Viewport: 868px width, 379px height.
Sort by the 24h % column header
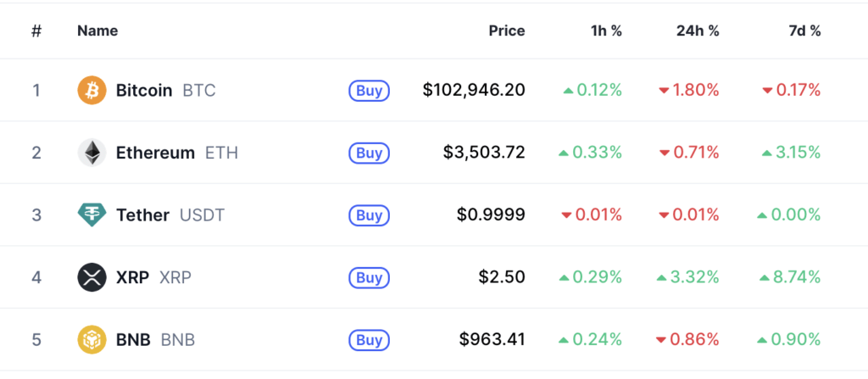coord(698,31)
